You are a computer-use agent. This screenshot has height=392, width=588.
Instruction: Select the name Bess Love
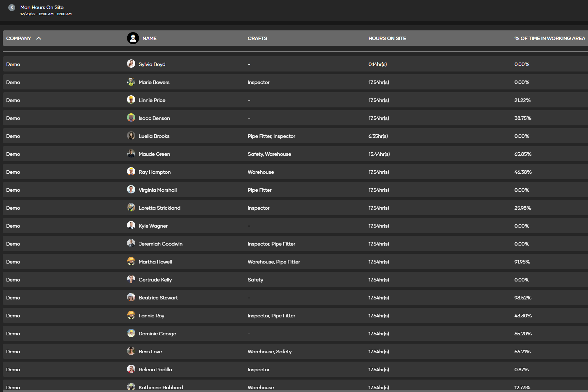coord(150,352)
